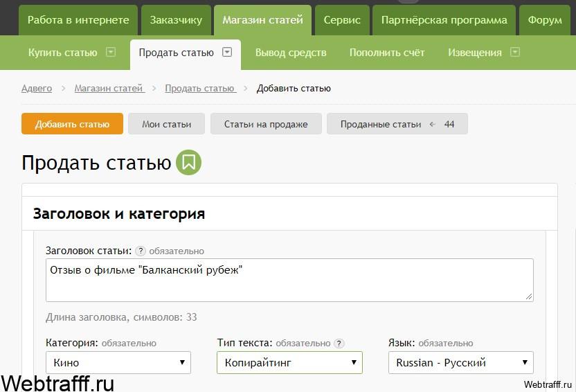Click the orange Добавить статью button
Image resolution: width=576 pixels, height=392 pixels.
(73, 124)
